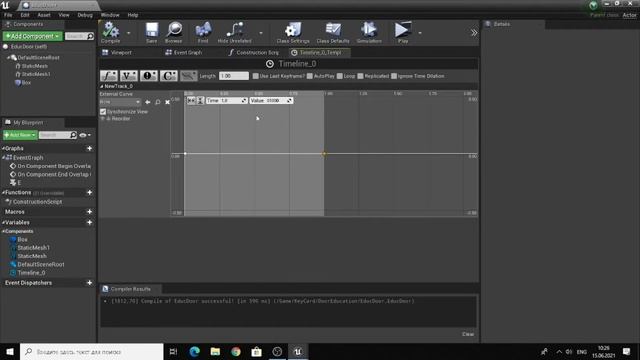Collapse Variables section
640x360 pixels.
3,222
